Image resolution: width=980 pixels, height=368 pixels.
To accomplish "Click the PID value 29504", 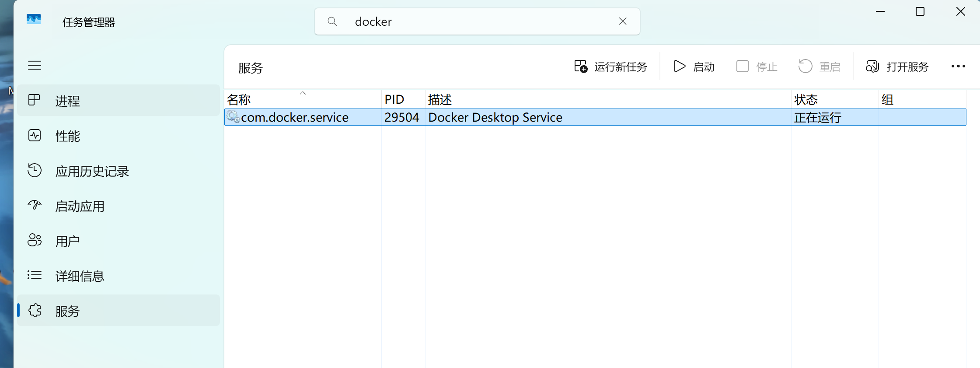I will [x=402, y=117].
